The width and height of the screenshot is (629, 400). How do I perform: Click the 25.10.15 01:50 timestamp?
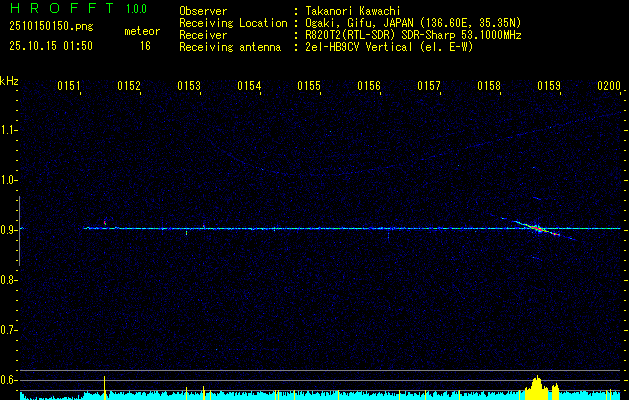pyautogui.click(x=50, y=45)
